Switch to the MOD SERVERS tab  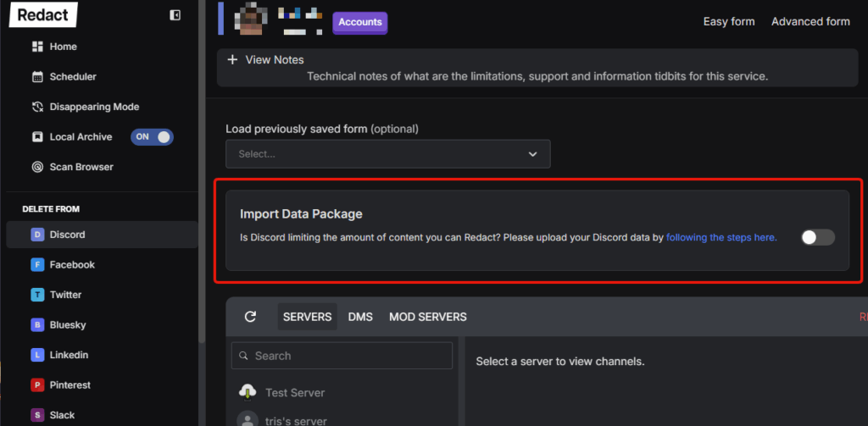(427, 317)
